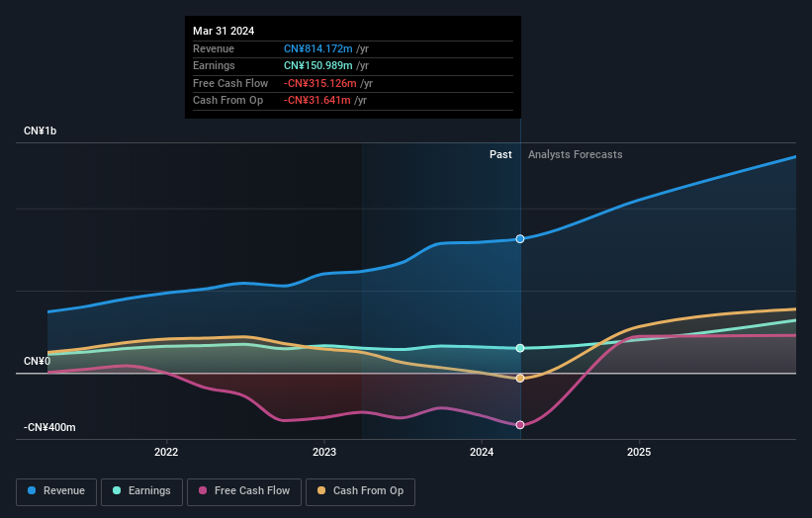Click the pink Free Cash Flow data point
This screenshot has width=812, height=518.
(x=520, y=425)
